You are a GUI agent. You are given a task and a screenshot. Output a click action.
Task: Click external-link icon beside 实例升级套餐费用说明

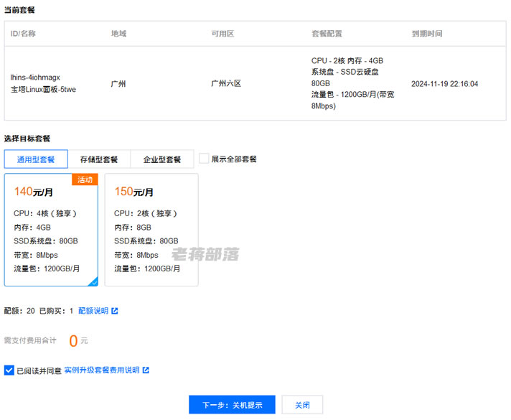point(146,370)
